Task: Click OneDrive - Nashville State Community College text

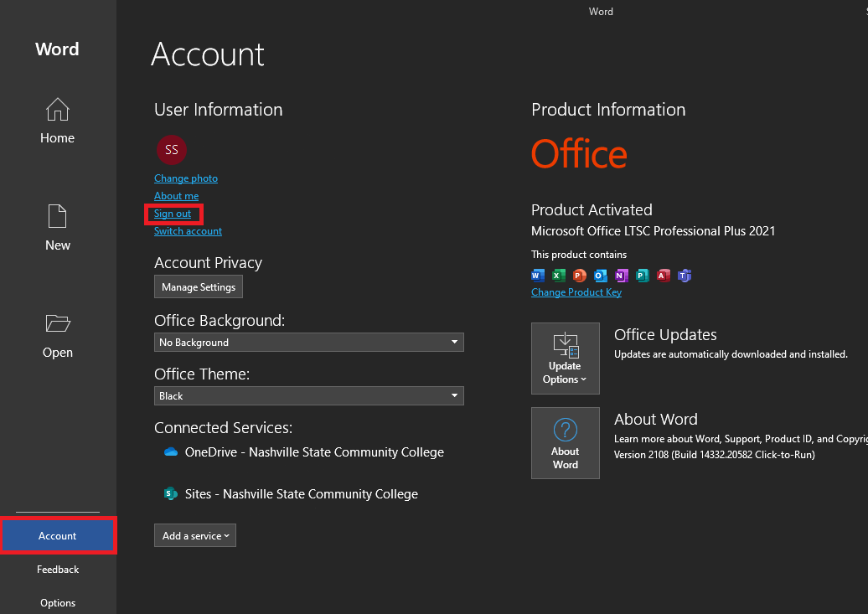Action: [314, 452]
